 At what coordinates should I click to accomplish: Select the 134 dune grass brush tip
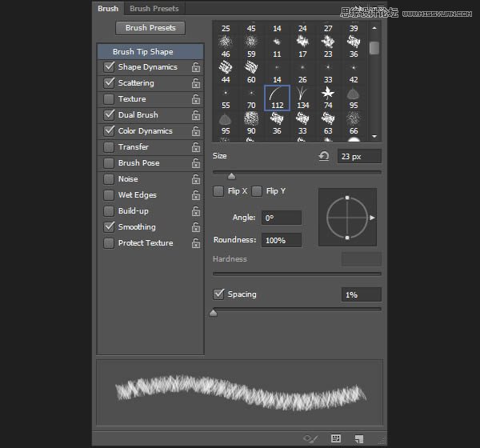302,98
